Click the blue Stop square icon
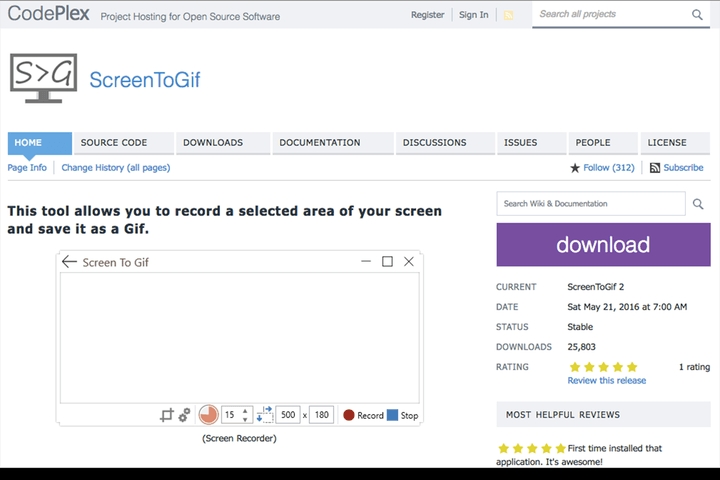This screenshot has height=480, width=720. 392,415
